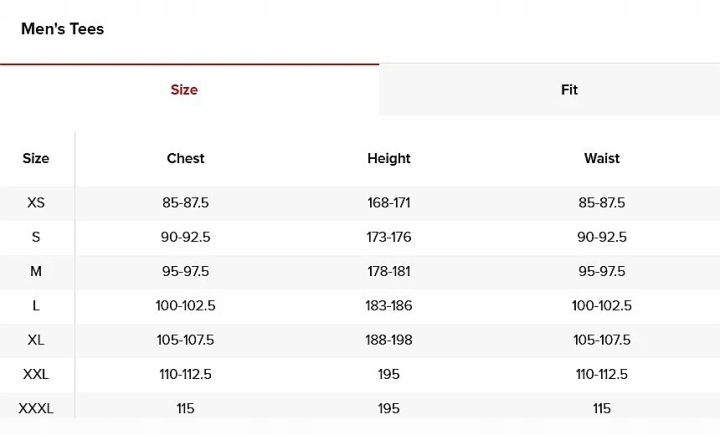The width and height of the screenshot is (720, 435).
Task: Select the M size row label
Action: pos(36,271)
